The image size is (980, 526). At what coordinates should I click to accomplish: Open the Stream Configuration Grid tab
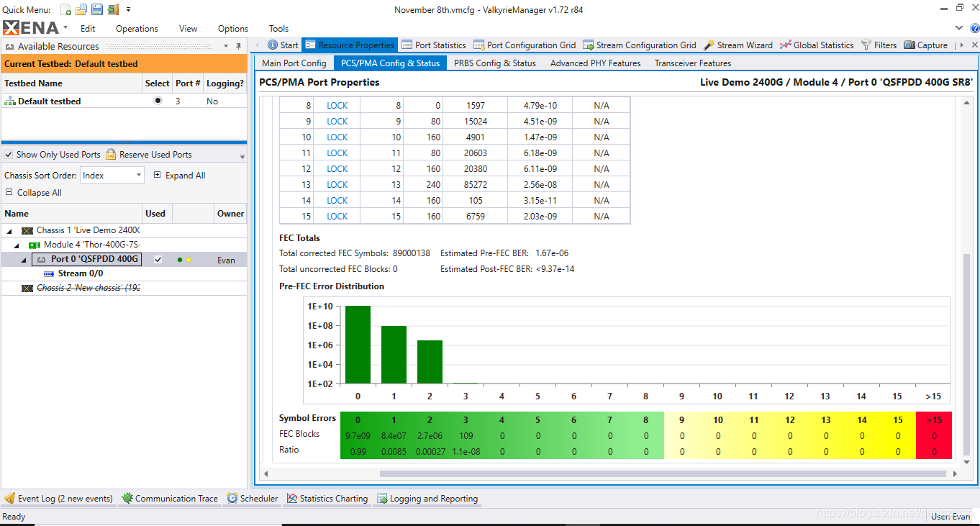[x=640, y=45]
